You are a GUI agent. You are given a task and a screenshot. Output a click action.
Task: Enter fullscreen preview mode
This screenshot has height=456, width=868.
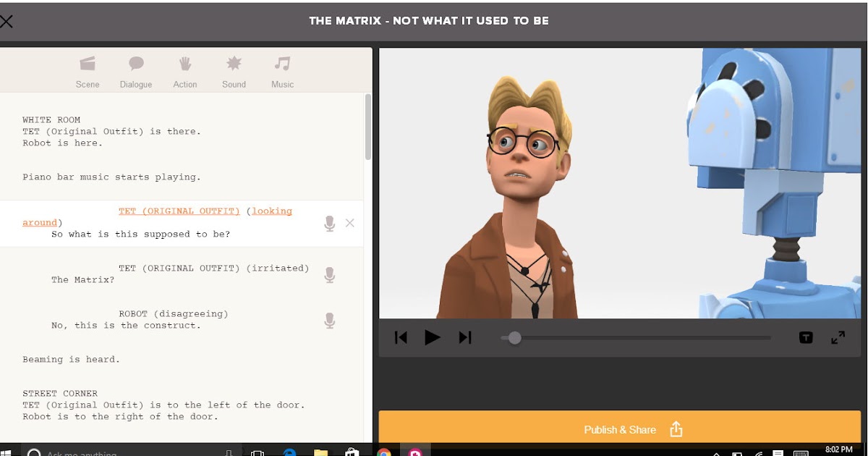coord(838,337)
